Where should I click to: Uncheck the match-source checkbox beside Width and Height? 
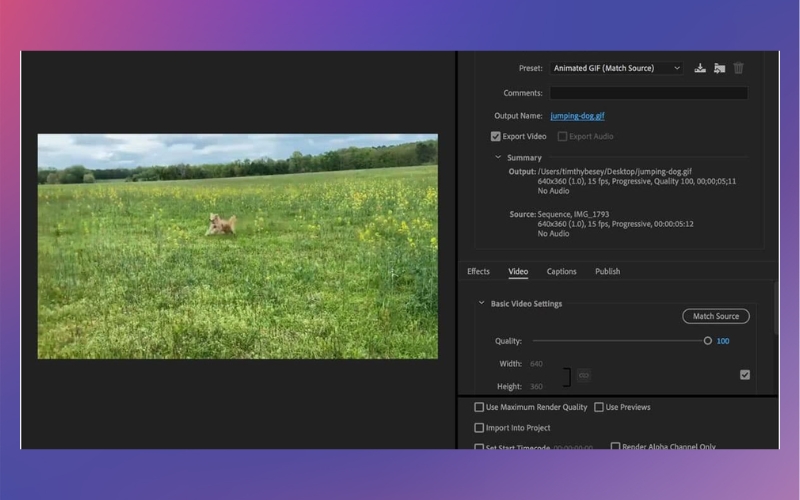[744, 375]
